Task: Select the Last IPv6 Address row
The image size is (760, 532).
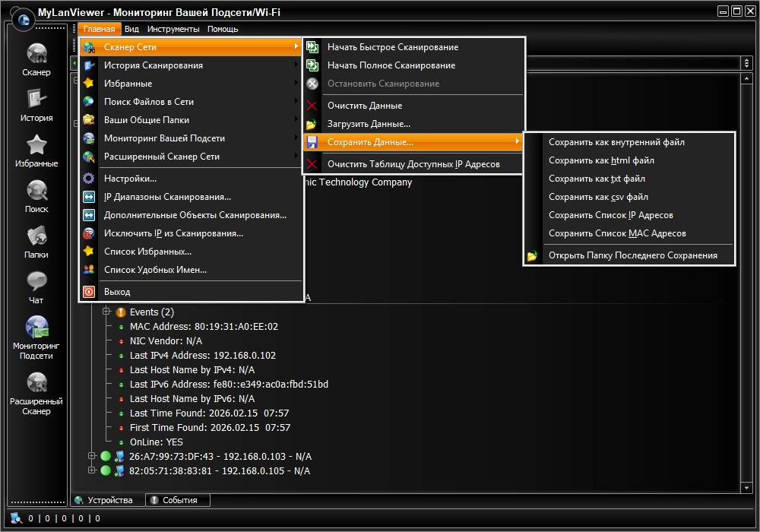Action: click(x=229, y=385)
